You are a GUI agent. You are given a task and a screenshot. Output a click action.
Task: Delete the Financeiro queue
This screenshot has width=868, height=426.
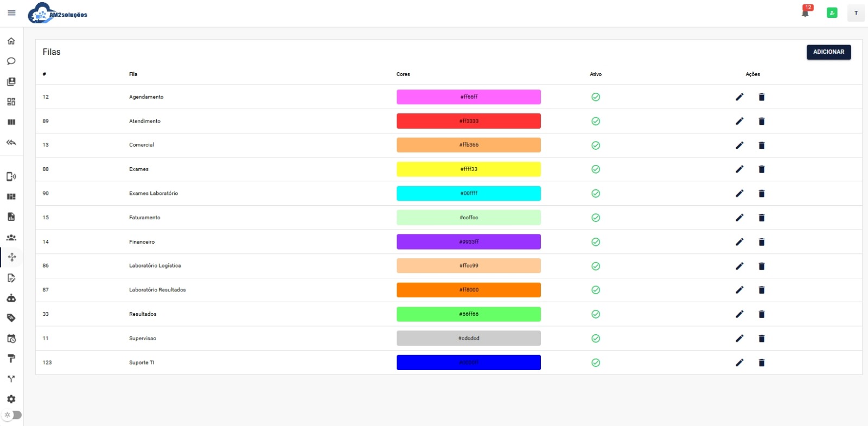click(761, 242)
